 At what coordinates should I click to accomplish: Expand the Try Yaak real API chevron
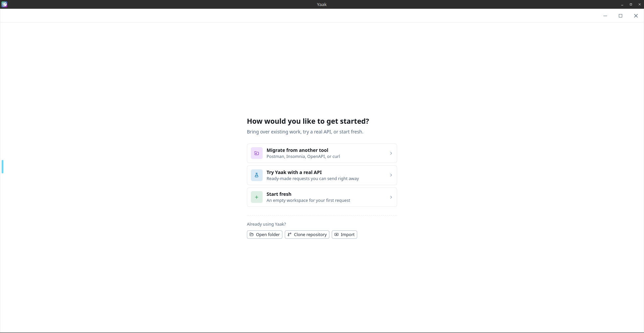[391, 175]
